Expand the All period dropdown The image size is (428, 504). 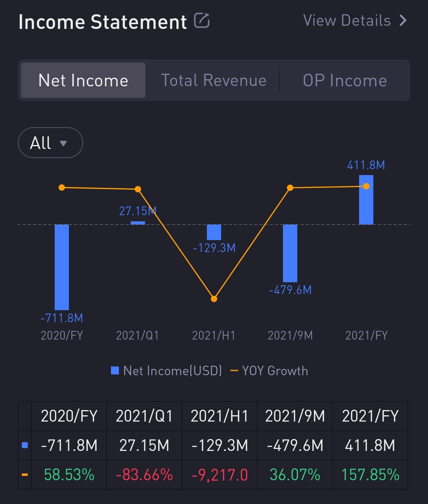[x=50, y=143]
